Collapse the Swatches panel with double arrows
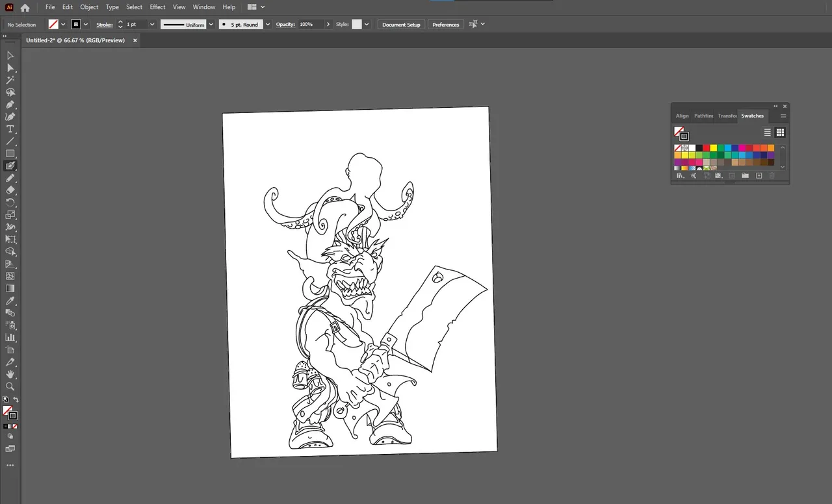This screenshot has width=832, height=504. click(x=775, y=106)
